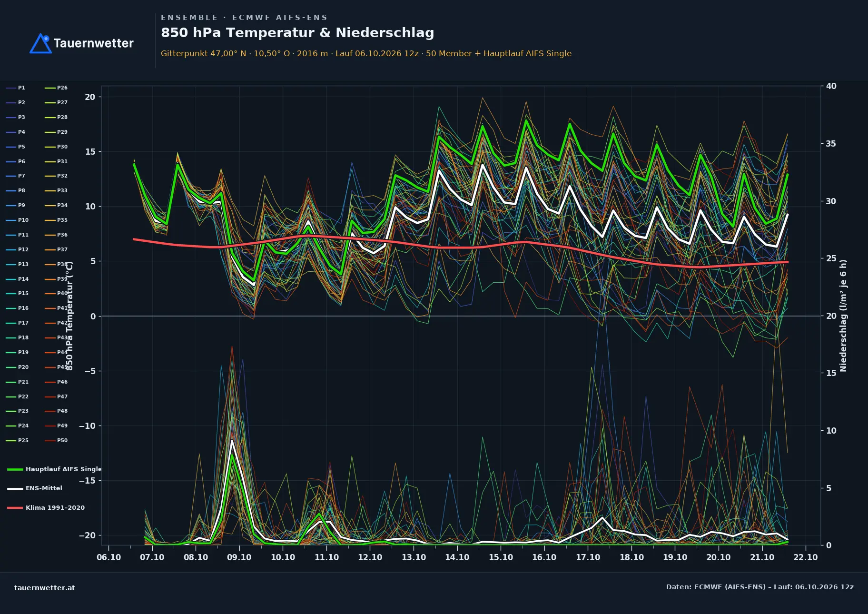Click the Klima 1991–2020 legend label

pos(55,507)
